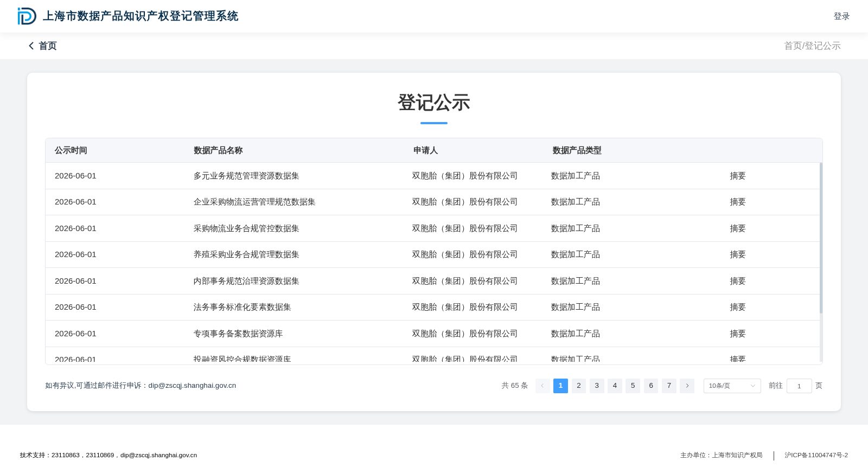868x467 pixels.
Task: Click the table vertical scrollbar
Action: 821,238
